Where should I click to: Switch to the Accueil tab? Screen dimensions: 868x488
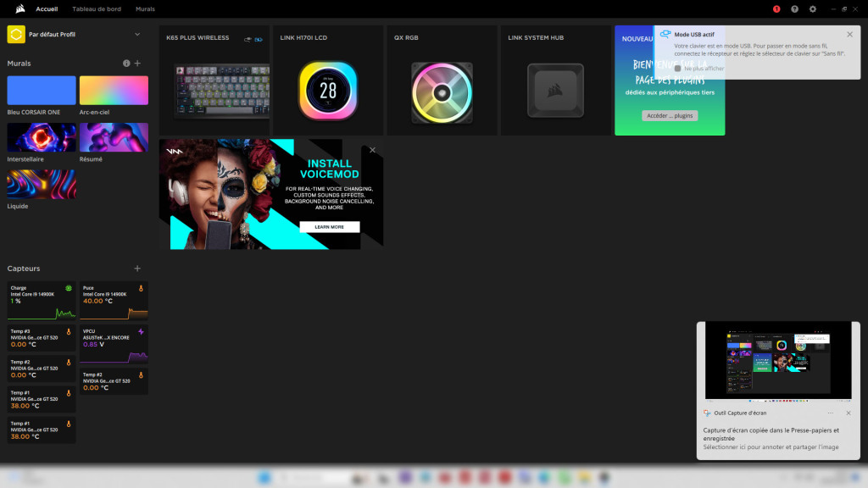[47, 8]
